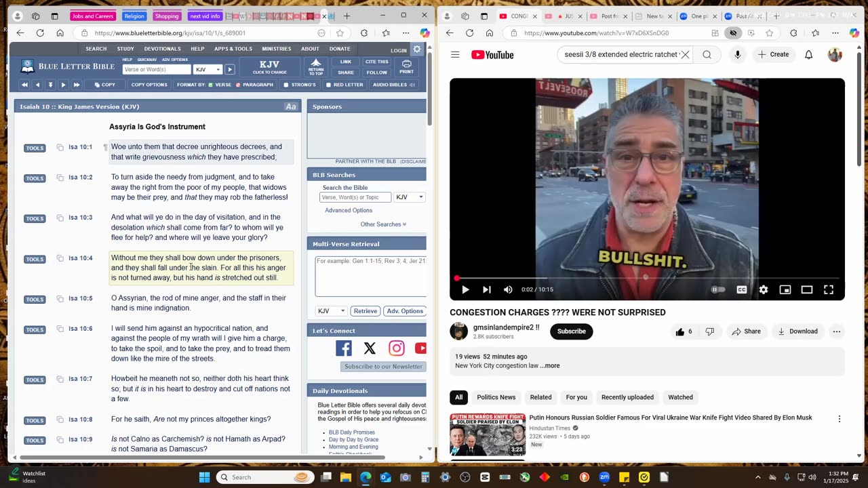Open DEVOTIONALS menu in BLB nav
This screenshot has width=868, height=488.
click(x=162, y=49)
